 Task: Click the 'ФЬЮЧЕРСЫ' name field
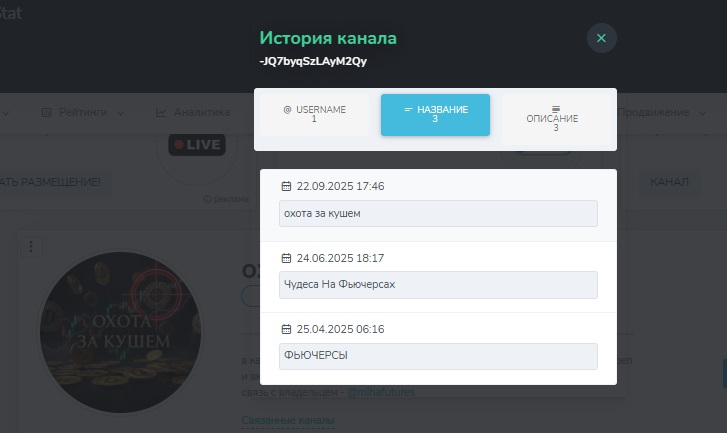(x=438, y=356)
